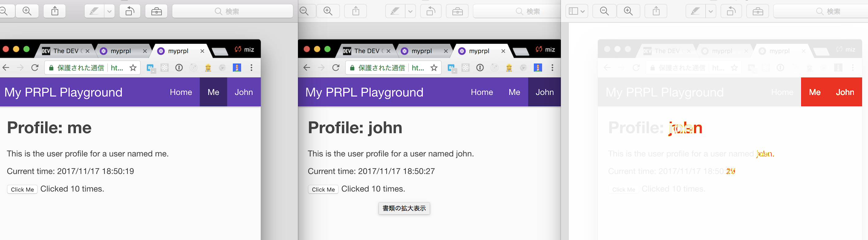Click Lighthouse extension icon in Profile: me browser

[x=237, y=68]
